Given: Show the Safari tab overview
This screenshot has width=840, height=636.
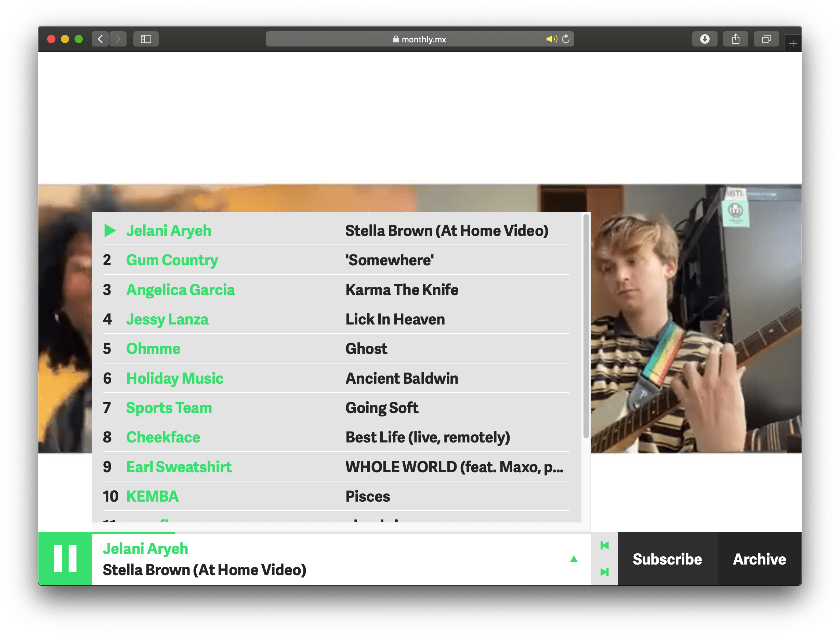Looking at the screenshot, I should (x=766, y=39).
